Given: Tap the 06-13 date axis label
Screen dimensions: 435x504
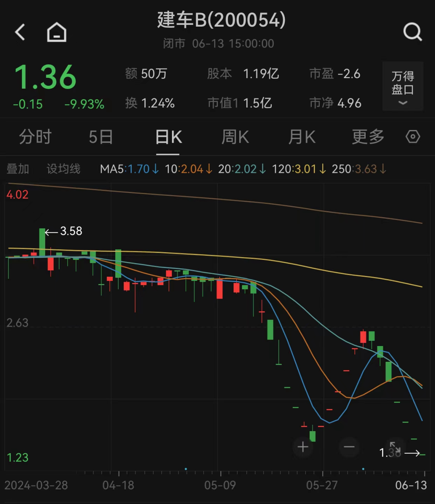Looking at the screenshot, I should click(411, 485).
